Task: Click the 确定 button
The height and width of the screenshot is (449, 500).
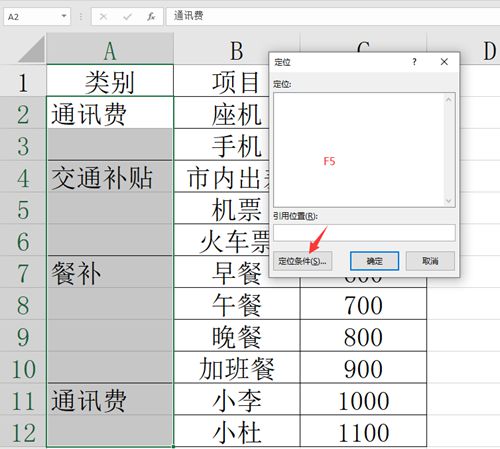Action: pos(374,261)
